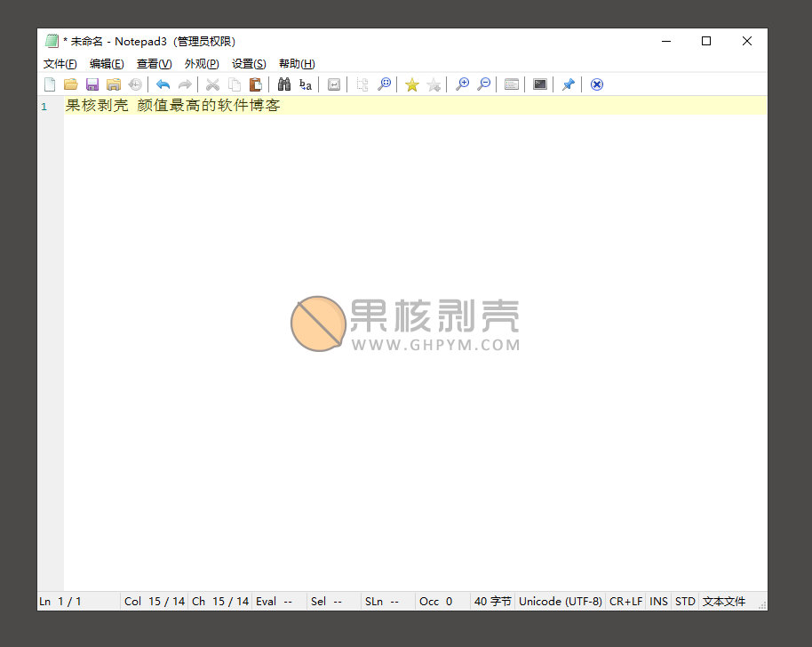Image resolution: width=812 pixels, height=647 pixels.
Task: Click CR+LF line ending indicator
Action: 625,602
